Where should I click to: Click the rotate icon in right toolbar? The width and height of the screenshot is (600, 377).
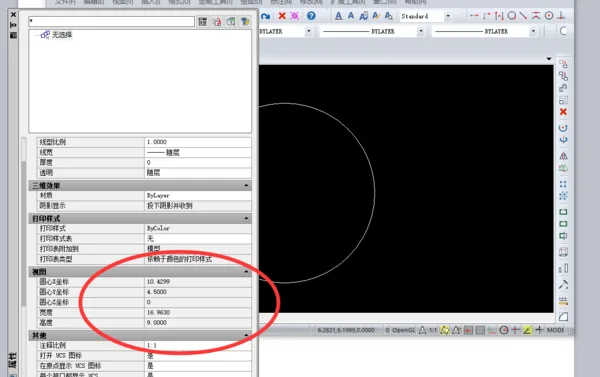coord(563,128)
